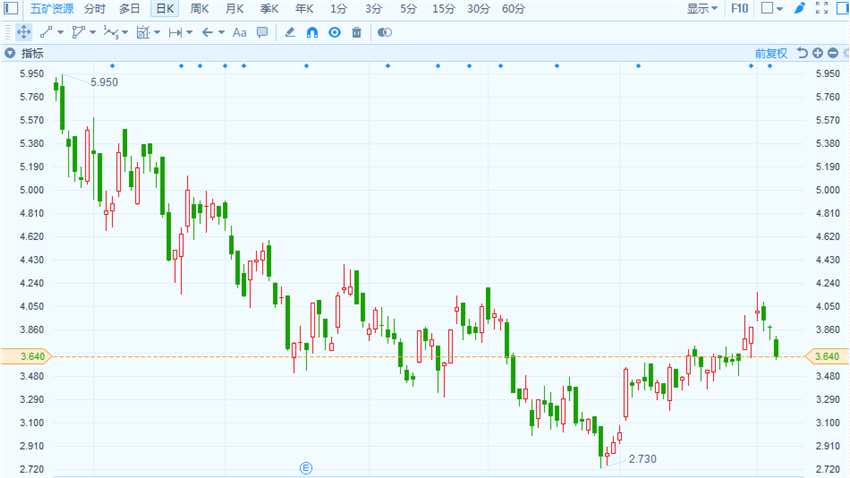Select the Aa text annotation tool
850x478 pixels.
(x=239, y=33)
